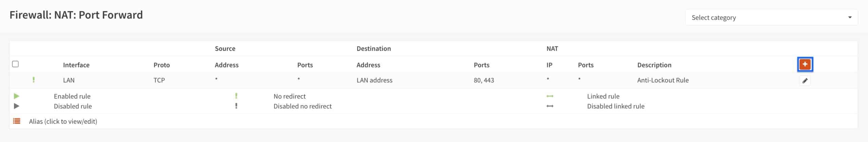
Task: Click the Description column header
Action: pos(654,65)
